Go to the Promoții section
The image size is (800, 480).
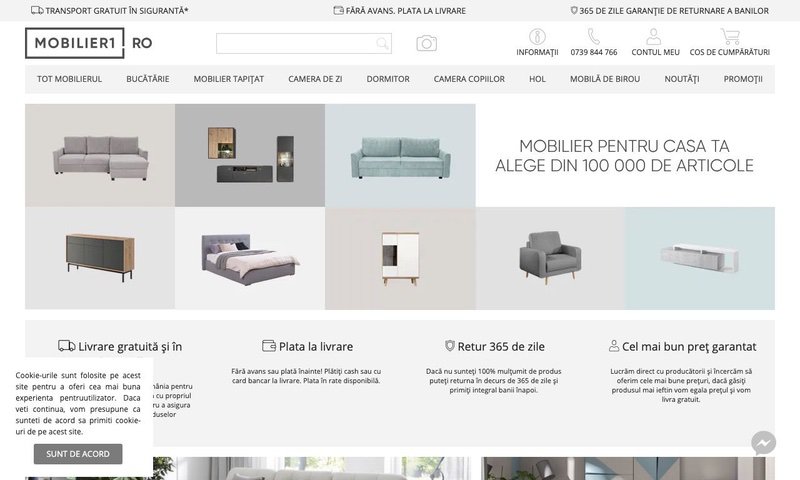(x=743, y=79)
